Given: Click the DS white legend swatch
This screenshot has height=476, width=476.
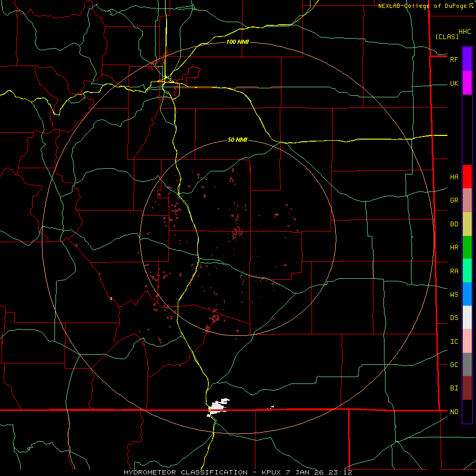Looking at the screenshot, I should click(467, 317).
